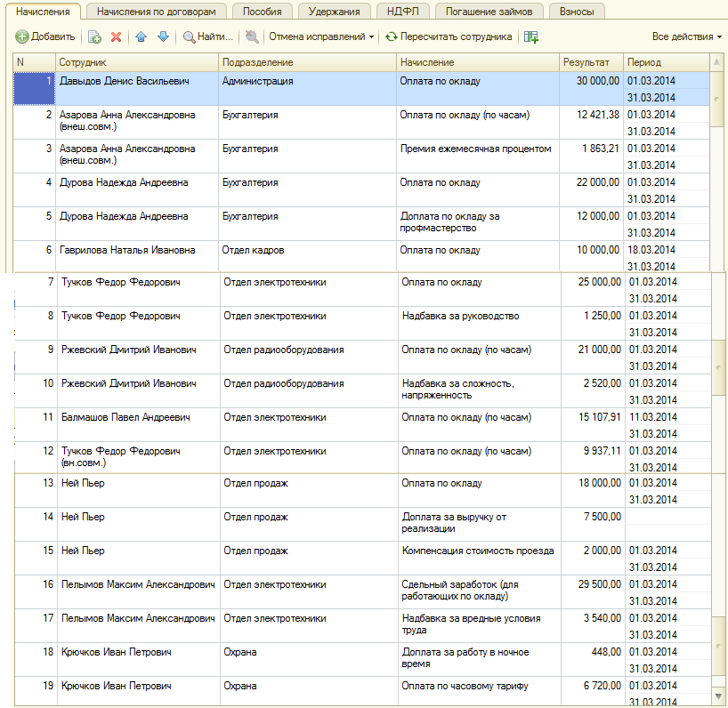This screenshot has width=728, height=708.
Task: Click the cancel search icon beside Найти
Action: coord(252,37)
